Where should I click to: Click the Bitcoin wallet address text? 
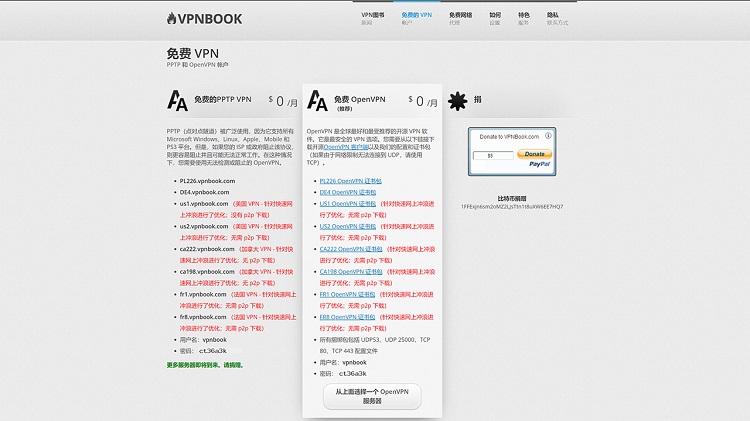point(512,207)
